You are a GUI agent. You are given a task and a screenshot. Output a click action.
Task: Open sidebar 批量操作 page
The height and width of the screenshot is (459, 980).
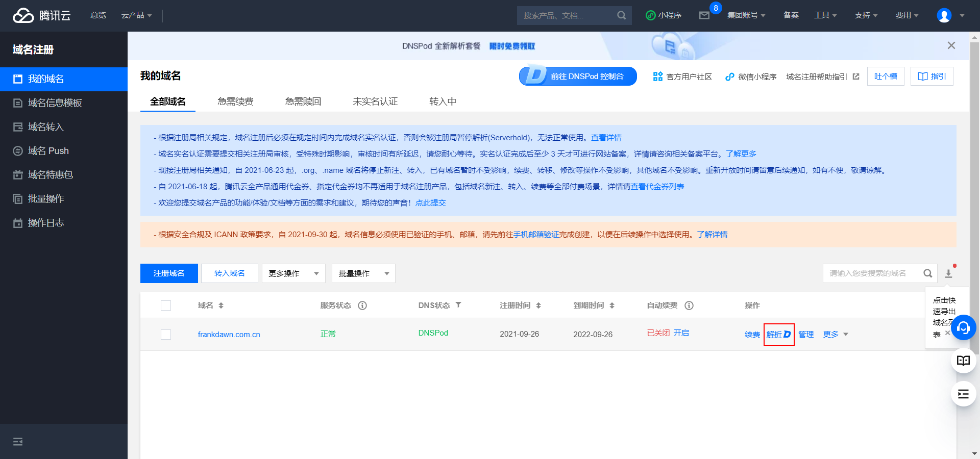click(64, 199)
